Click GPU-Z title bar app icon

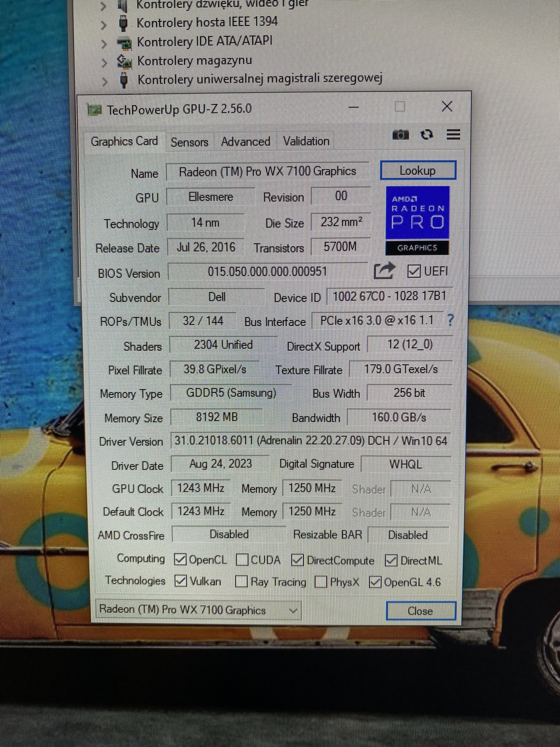click(x=94, y=110)
